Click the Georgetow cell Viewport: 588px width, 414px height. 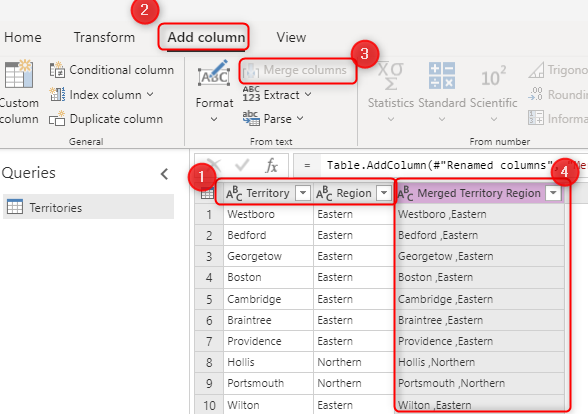click(268, 256)
